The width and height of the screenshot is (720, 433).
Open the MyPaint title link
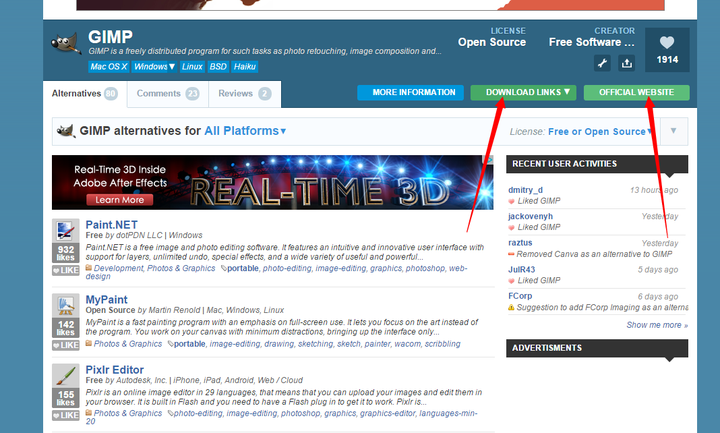[107, 299]
